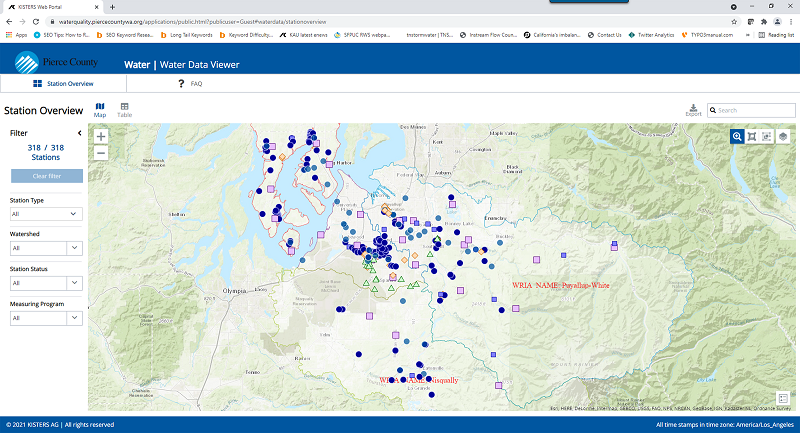Screen dimensions: 800x433
Task: Click the zoom-to-full-extent frame icon
Action: tap(752, 136)
